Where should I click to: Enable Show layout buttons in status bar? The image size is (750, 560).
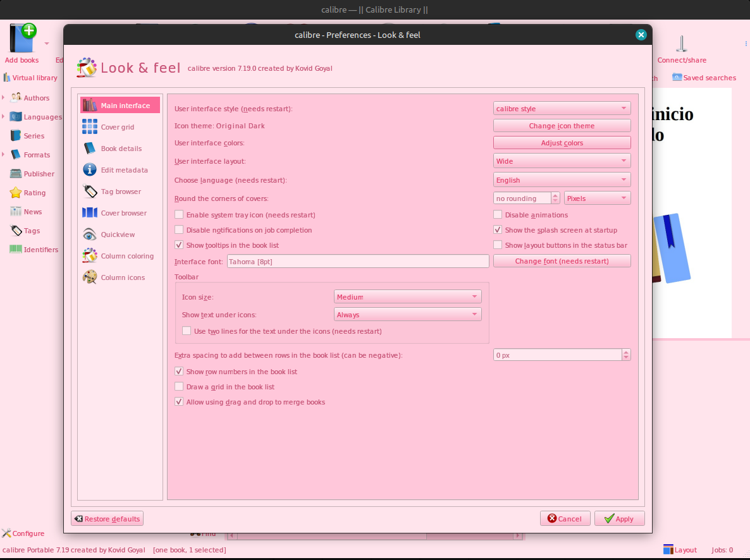(x=498, y=245)
